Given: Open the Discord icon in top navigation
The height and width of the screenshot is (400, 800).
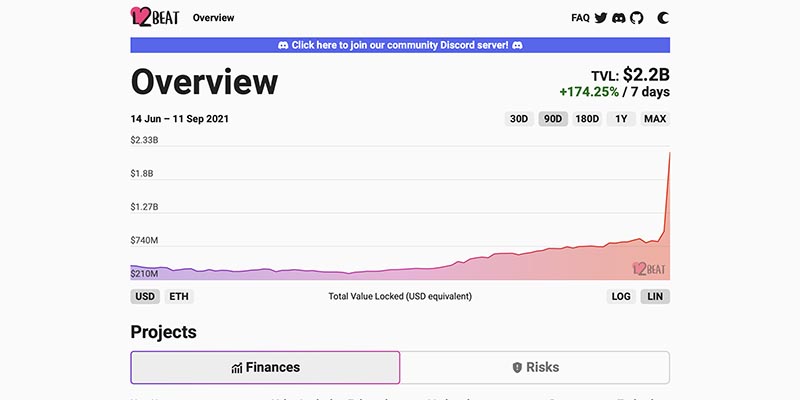Looking at the screenshot, I should pos(619,18).
